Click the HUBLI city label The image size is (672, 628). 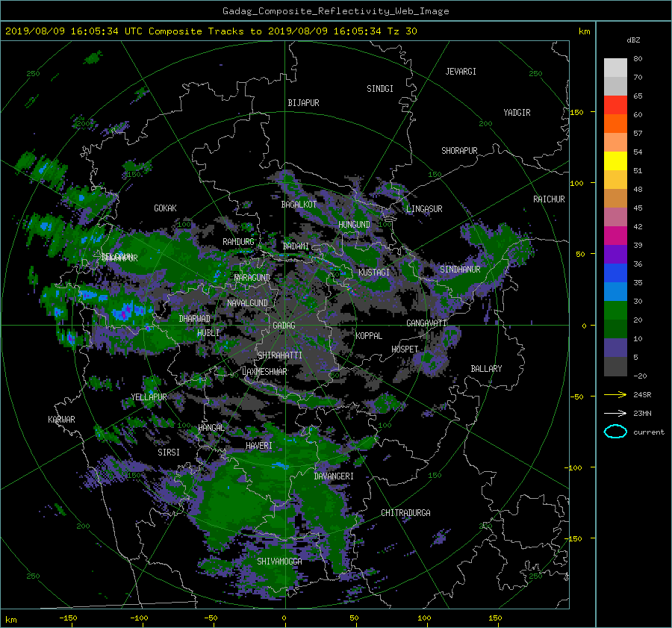click(208, 333)
